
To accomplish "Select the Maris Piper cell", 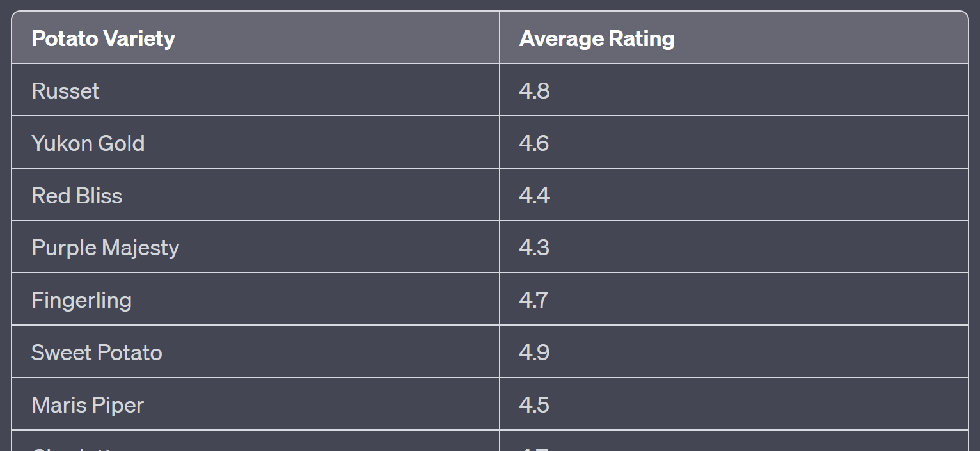I will [x=88, y=405].
